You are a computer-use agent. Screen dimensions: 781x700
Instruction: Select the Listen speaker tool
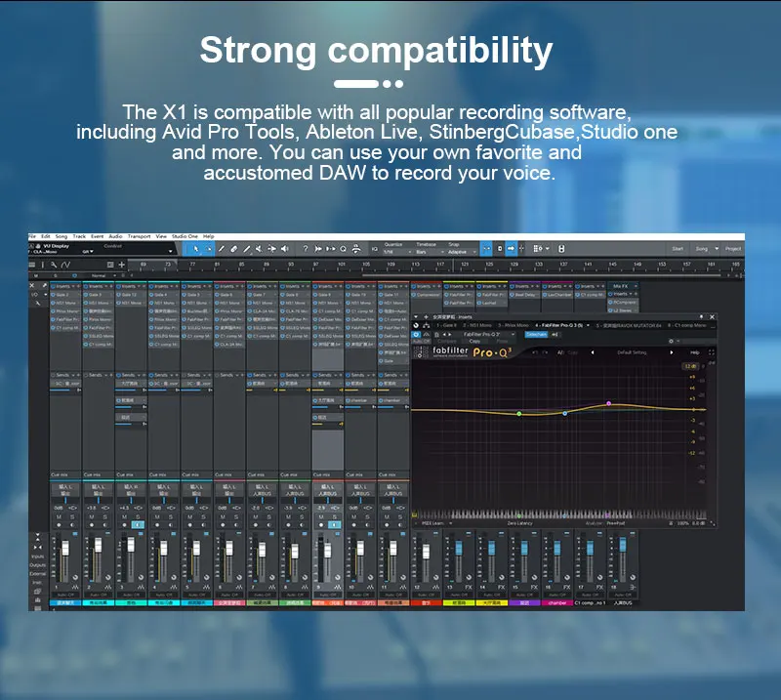285,249
